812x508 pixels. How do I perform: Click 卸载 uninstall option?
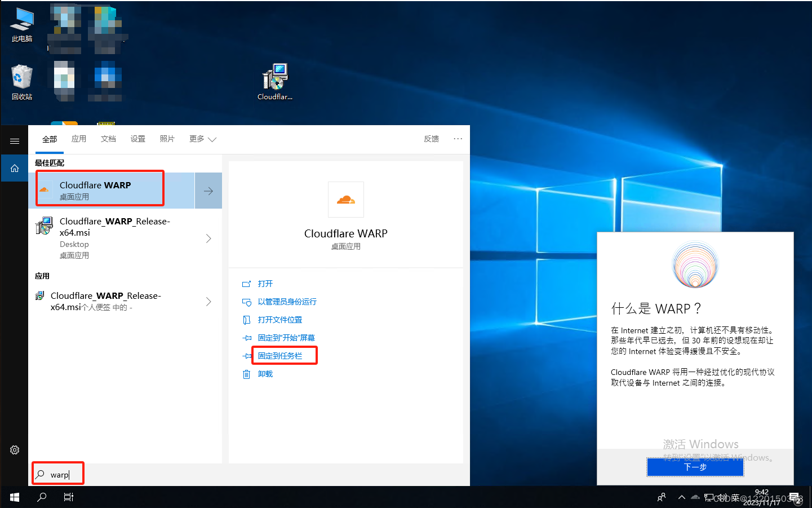[265, 374]
